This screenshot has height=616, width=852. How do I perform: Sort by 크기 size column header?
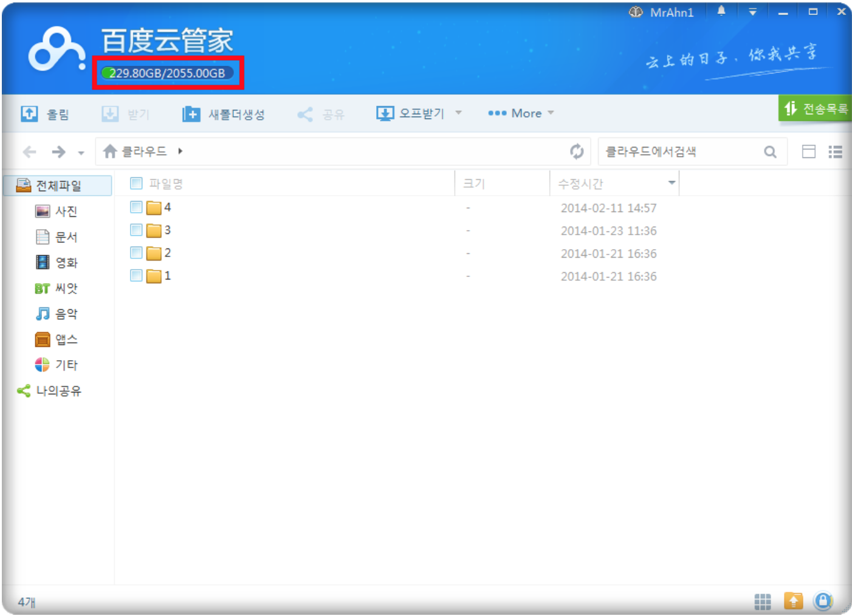pyautogui.click(x=474, y=183)
